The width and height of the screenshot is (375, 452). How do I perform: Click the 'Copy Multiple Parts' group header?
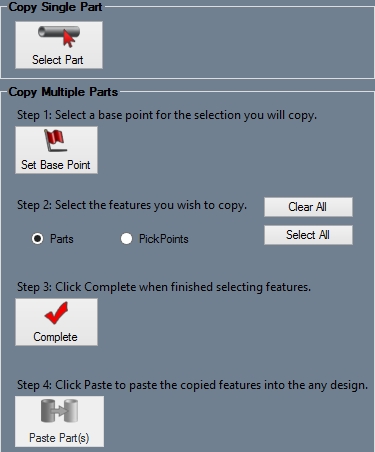click(x=63, y=92)
